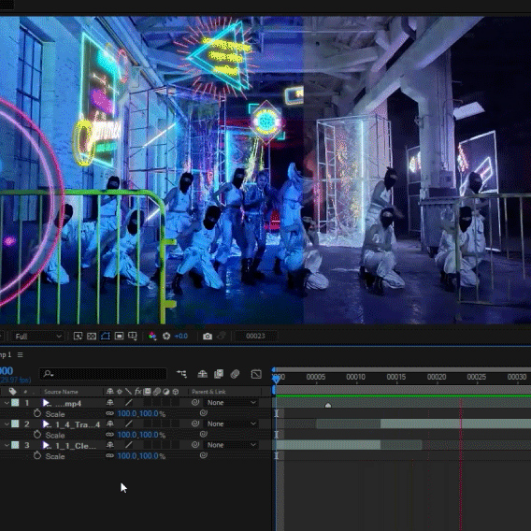Open the Graph Editor icon

[x=256, y=374]
